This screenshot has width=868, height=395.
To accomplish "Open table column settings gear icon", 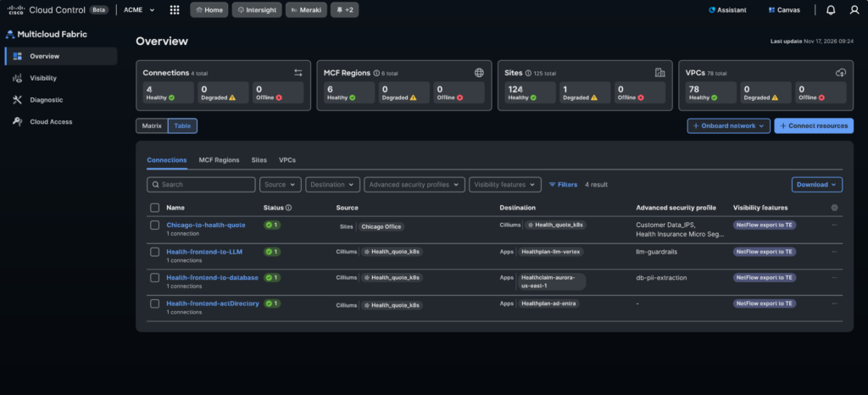I will tap(835, 208).
